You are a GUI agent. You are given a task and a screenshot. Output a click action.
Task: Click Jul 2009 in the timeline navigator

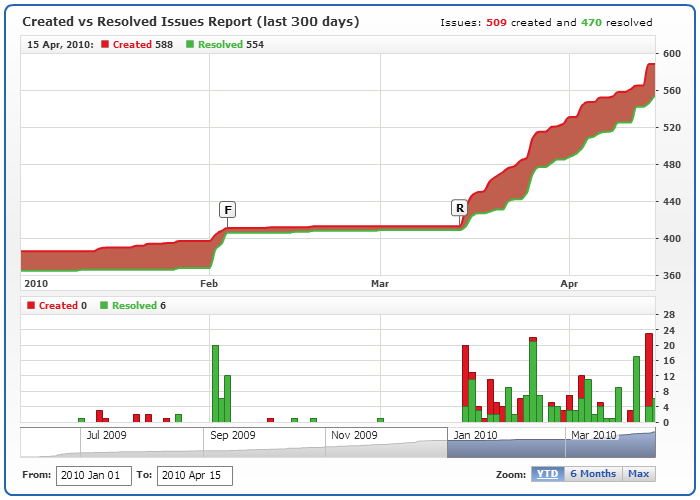(106, 435)
